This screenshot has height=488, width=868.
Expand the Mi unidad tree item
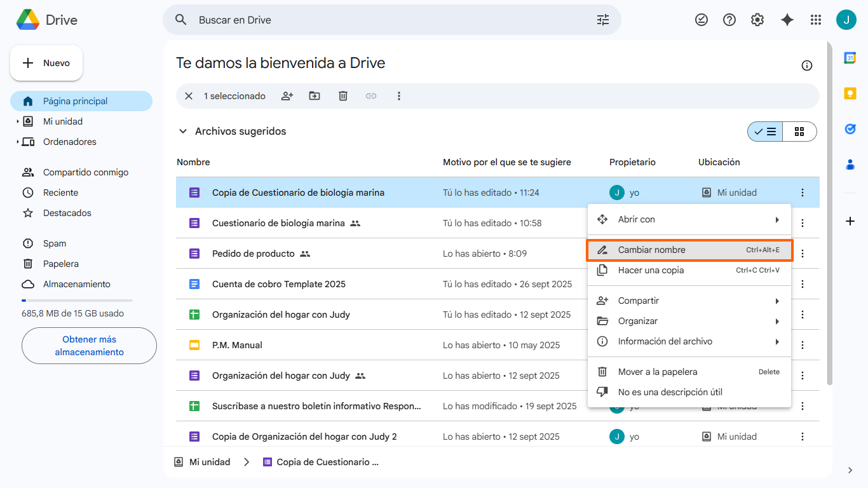pyautogui.click(x=18, y=121)
